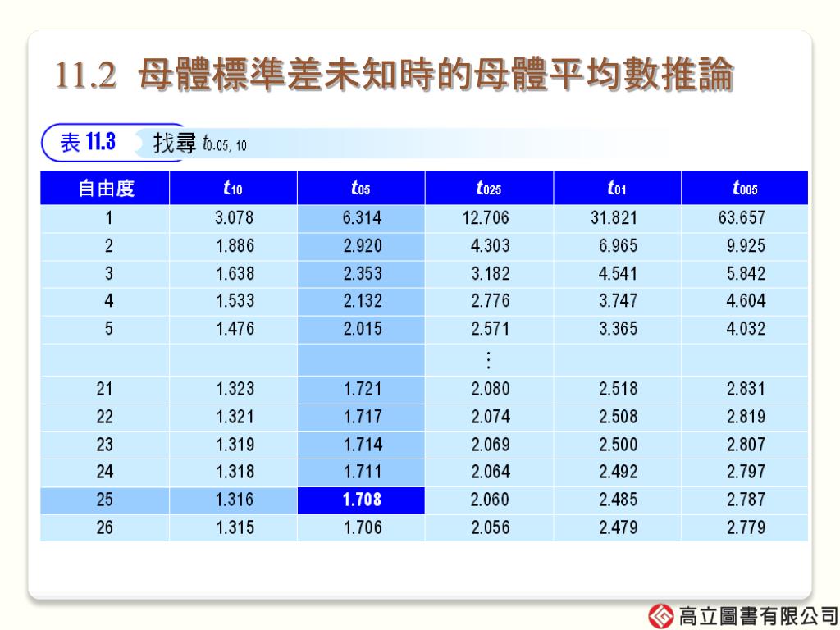Click the value 1.711
This screenshot has width=840, height=630.
coord(363,472)
